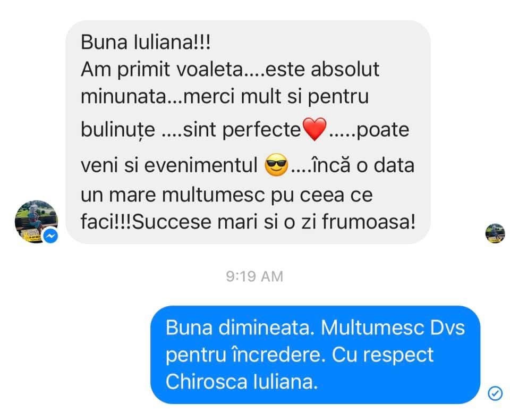Open the sender's profile picture avatar
The height and width of the screenshot is (420, 510).
36,221
